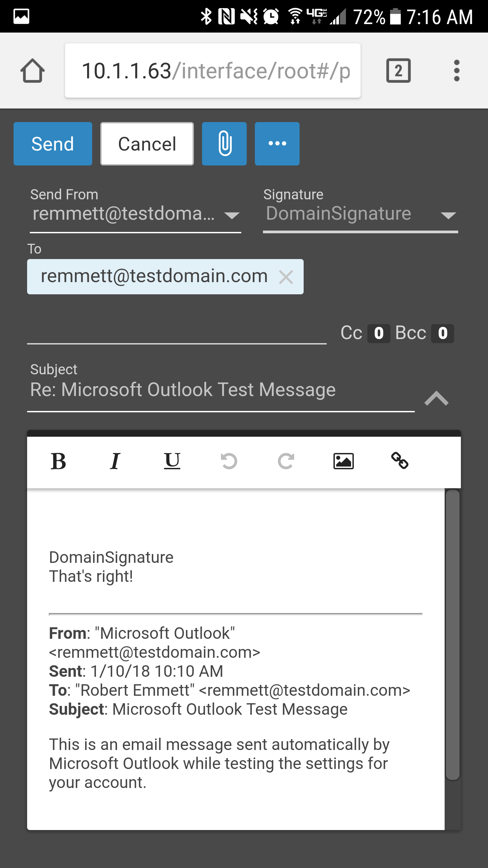Toggle underline formatting in editor
This screenshot has width=488, height=868.
coord(172,461)
